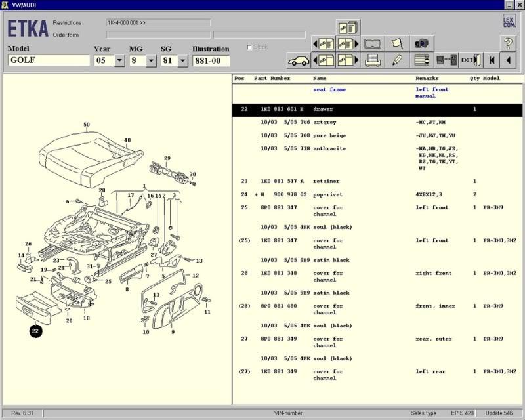Click highlighted callout 22 in the diagram
Viewport: 525px width, 420px height.
coord(35,331)
